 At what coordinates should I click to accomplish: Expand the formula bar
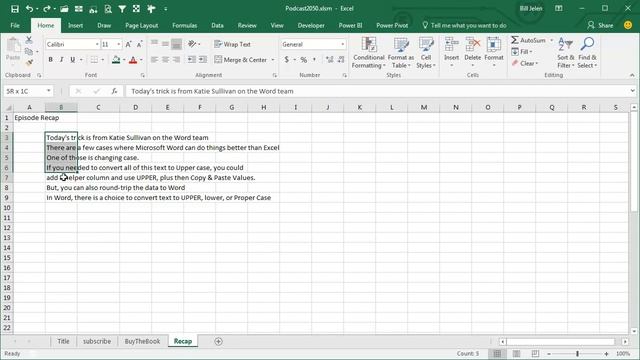[x=633, y=91]
